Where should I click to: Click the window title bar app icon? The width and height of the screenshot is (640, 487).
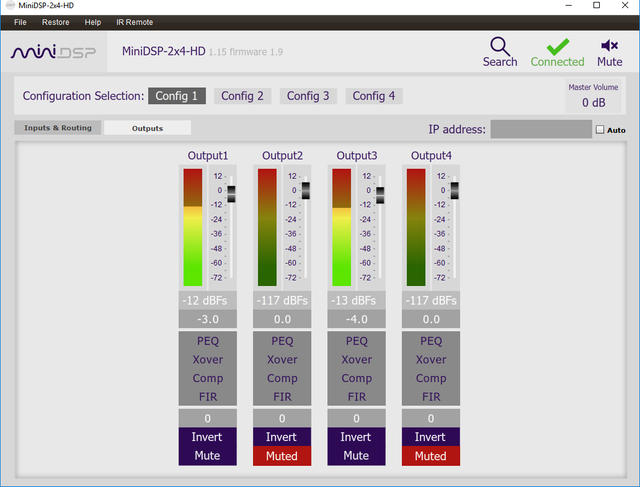[x=10, y=5]
